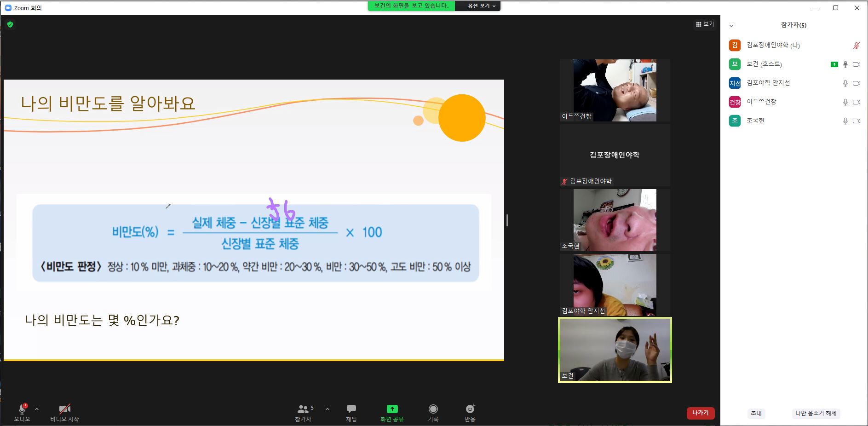Screen dimensions: 868x426
Task: Select 조 teal avatar in participant list
Action: pos(735,121)
